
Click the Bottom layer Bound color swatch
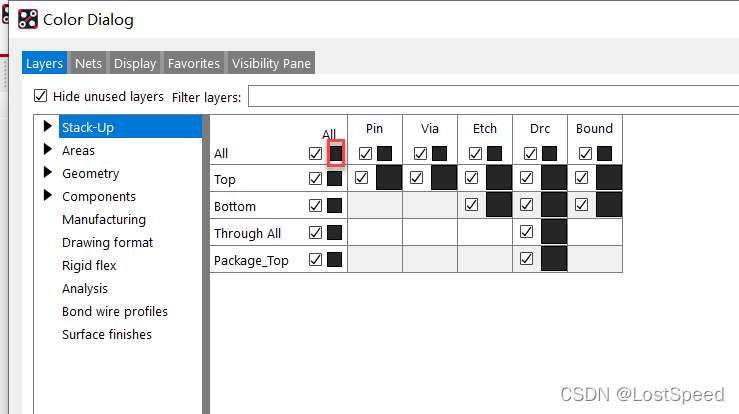pos(608,205)
